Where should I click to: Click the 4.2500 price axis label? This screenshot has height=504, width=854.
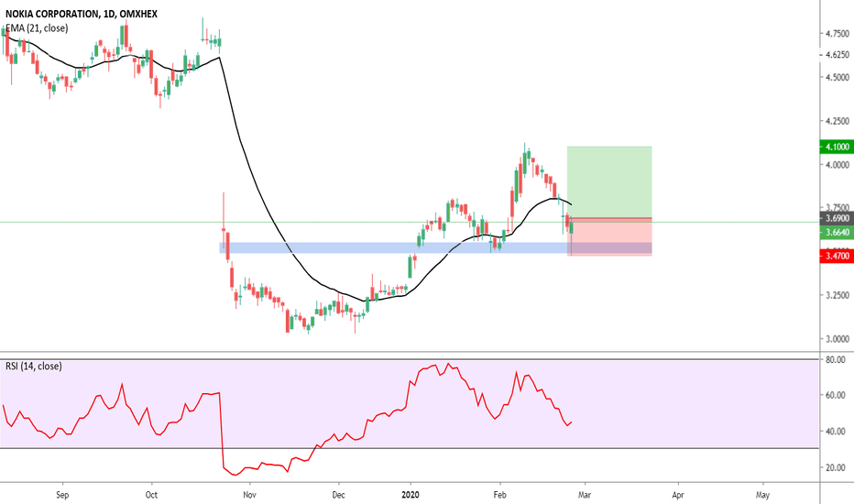coord(838,121)
